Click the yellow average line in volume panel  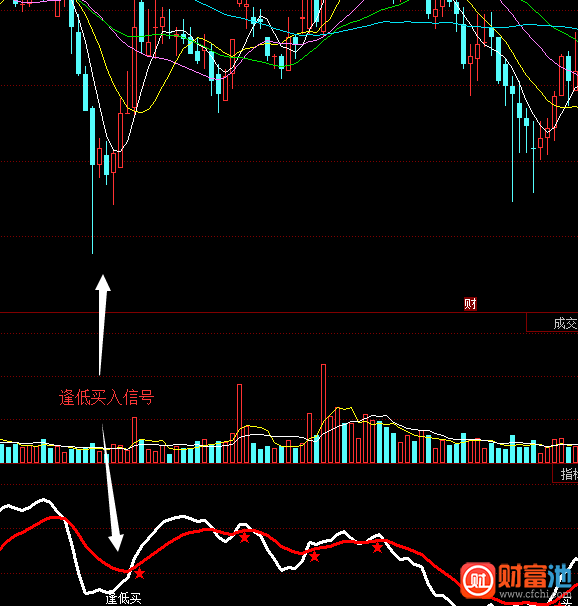tap(340, 408)
